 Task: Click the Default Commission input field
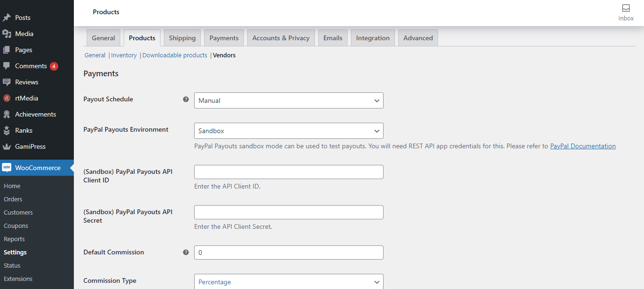[289, 253]
